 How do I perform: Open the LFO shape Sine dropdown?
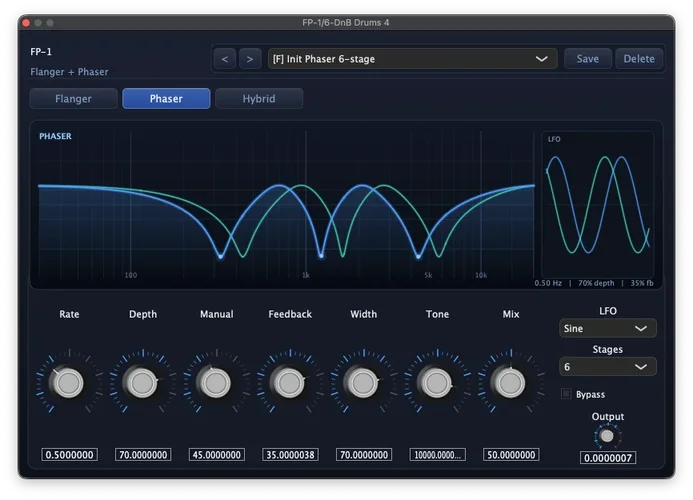coord(607,328)
